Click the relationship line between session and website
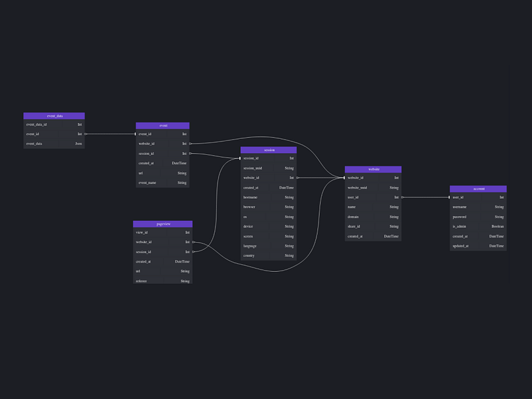 click(x=319, y=176)
